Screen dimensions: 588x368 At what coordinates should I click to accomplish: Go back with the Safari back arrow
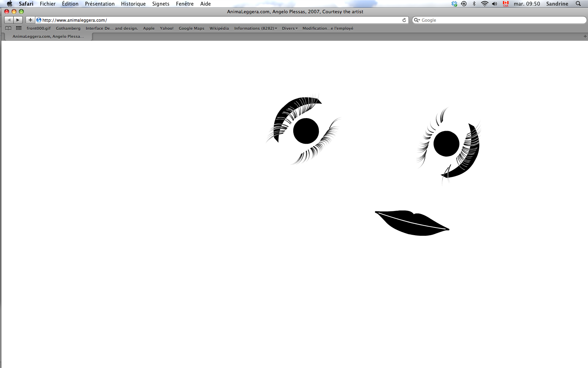click(9, 20)
